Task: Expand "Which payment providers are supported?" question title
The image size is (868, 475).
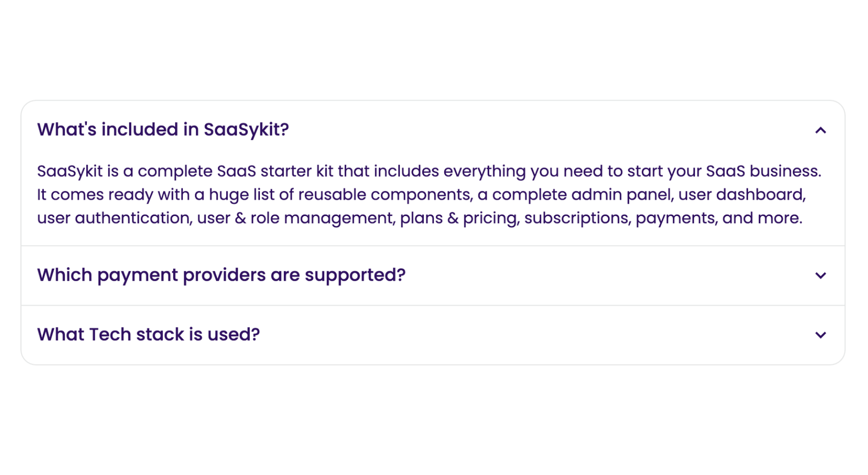Action: click(x=221, y=275)
